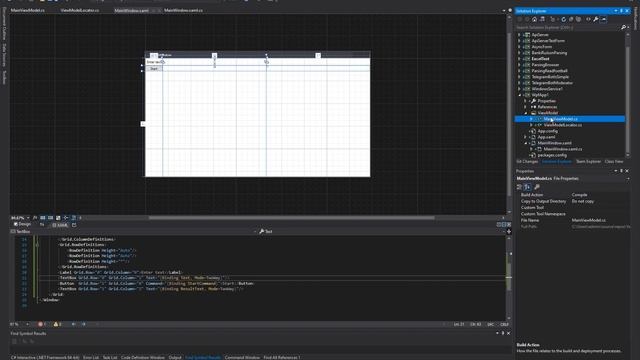640x360 pixels.
Task: Select the TelegramBotSimple project
Action: pos(550,77)
